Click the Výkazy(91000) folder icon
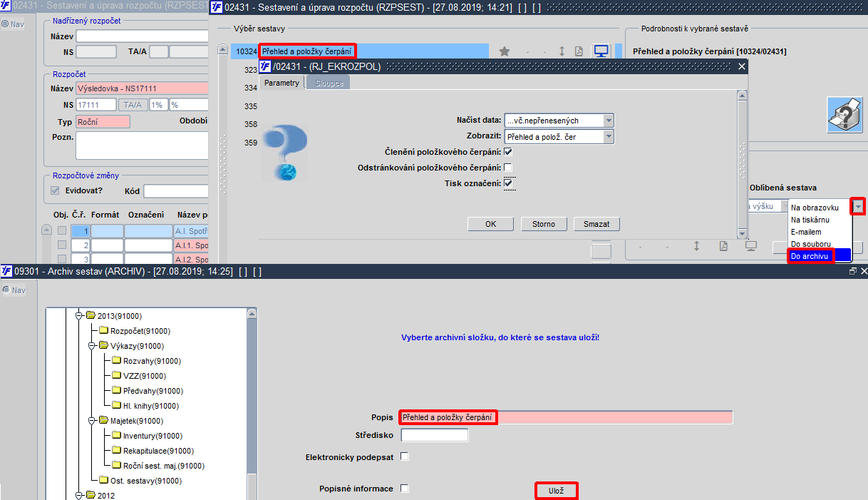The width and height of the screenshot is (868, 500). 103,345
